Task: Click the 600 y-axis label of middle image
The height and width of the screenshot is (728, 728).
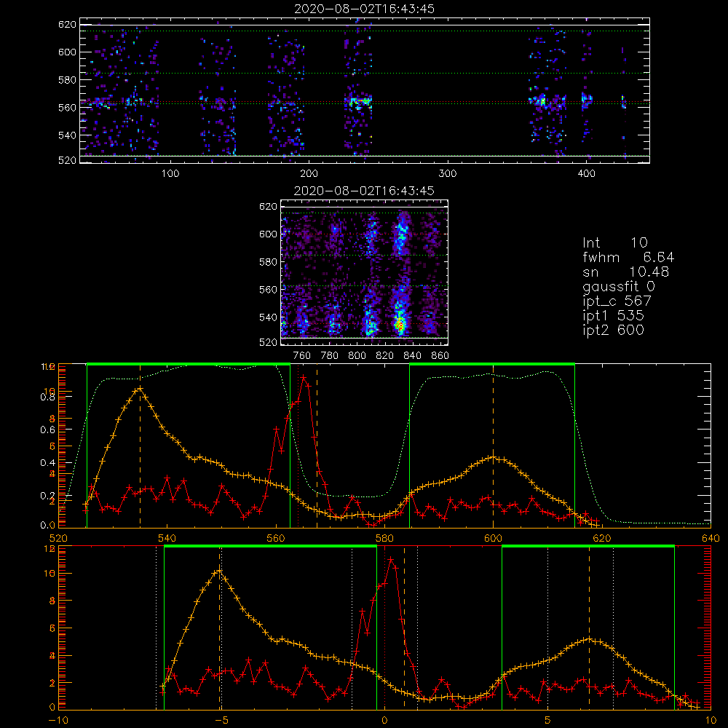Action: pyautogui.click(x=269, y=234)
